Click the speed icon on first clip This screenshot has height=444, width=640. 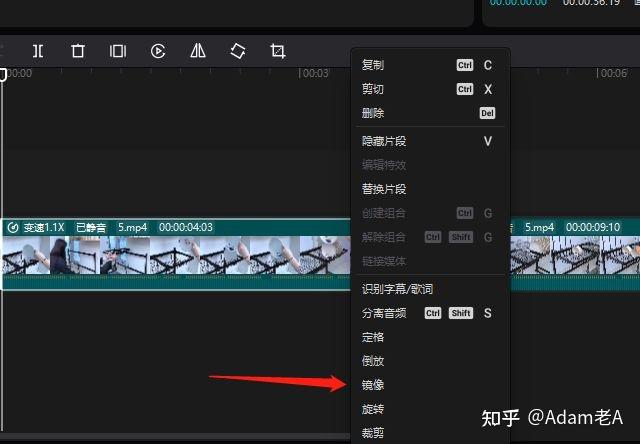13,227
